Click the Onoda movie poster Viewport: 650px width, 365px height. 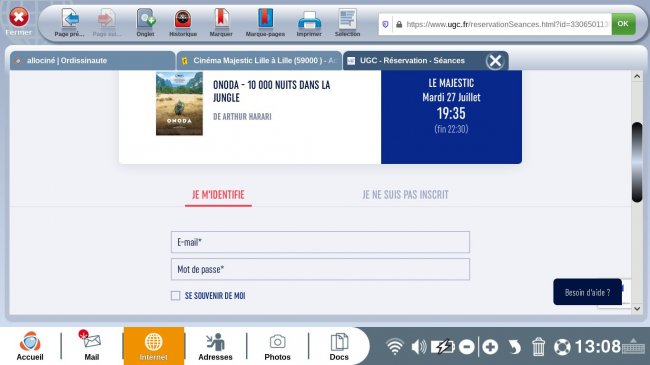[179, 103]
